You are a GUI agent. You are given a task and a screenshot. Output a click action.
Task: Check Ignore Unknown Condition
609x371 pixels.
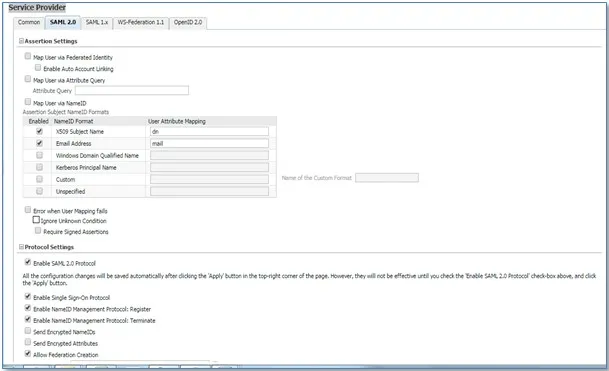pyautogui.click(x=36, y=220)
